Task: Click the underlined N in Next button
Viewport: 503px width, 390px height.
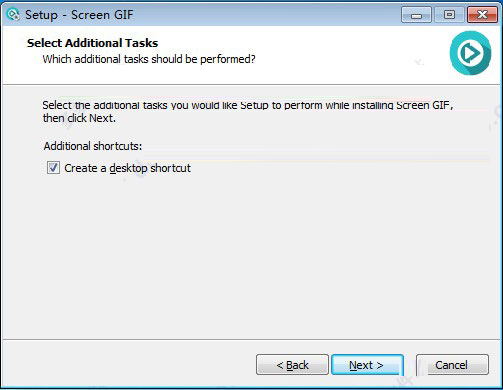Action: [x=353, y=366]
